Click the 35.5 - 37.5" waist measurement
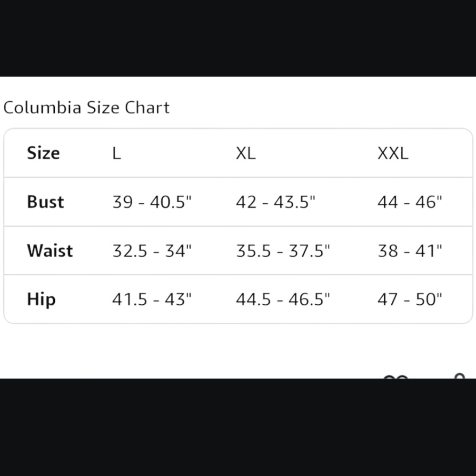 tap(283, 251)
